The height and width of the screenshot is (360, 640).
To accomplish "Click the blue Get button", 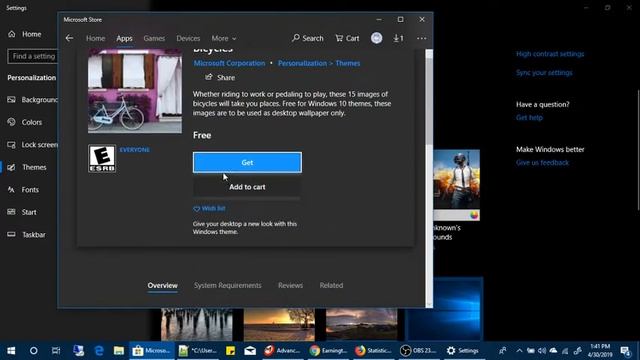I will pos(247,162).
